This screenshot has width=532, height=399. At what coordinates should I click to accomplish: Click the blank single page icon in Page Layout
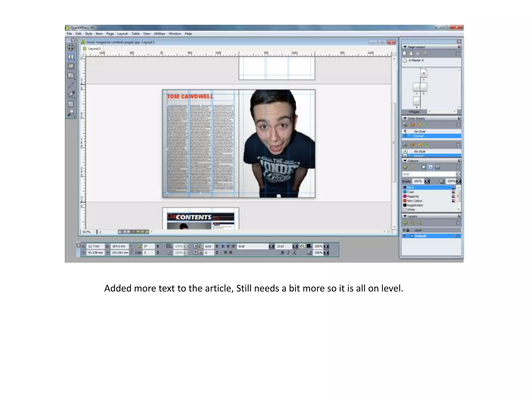(404, 54)
